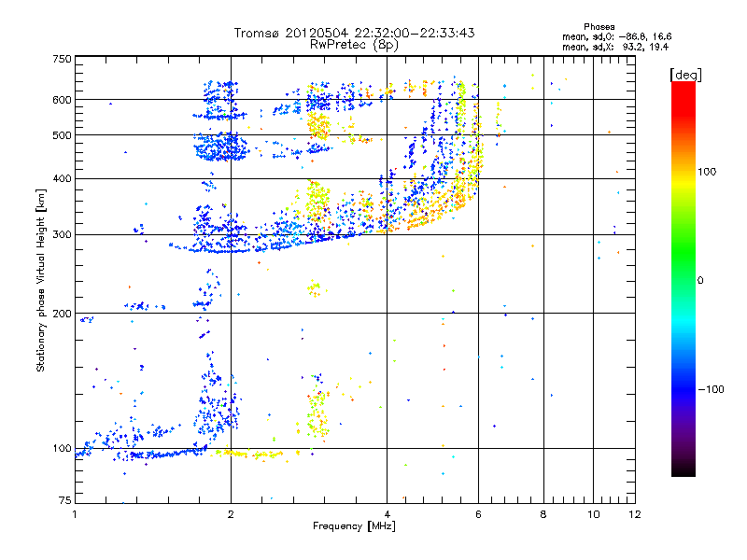The height and width of the screenshot is (560, 747).
Task: Click the y-axis tick label '600'
Action: click(x=62, y=100)
